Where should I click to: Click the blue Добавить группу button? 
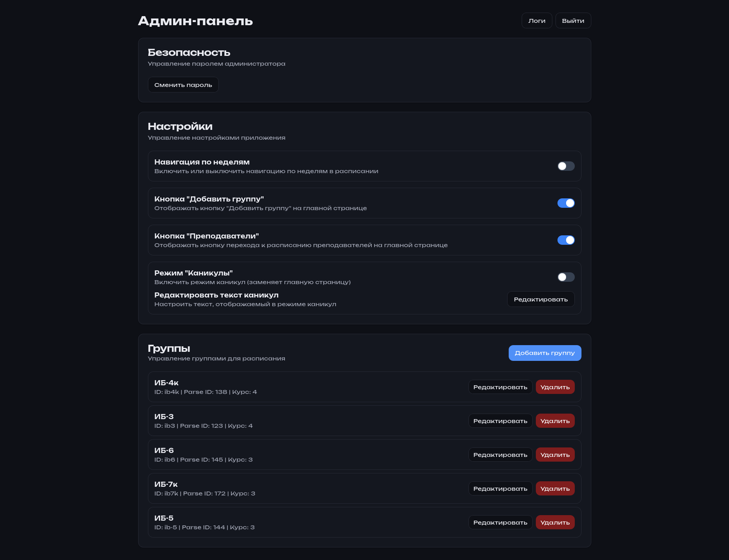(544, 353)
